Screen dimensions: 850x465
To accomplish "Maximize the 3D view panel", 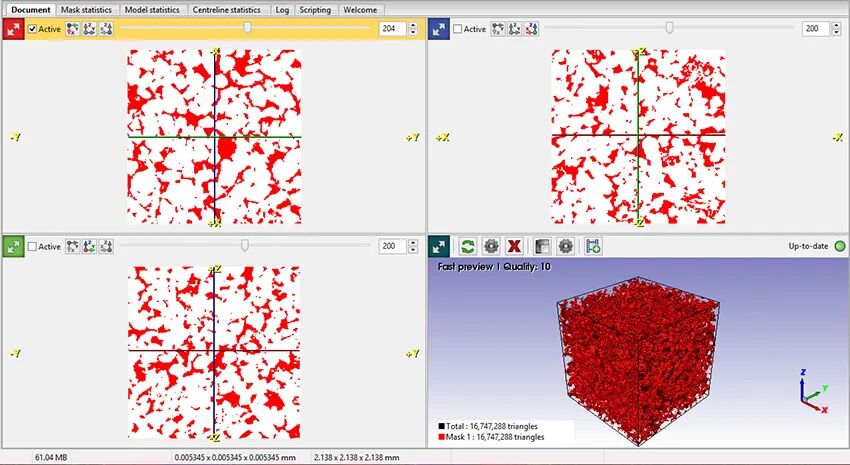I will [439, 247].
